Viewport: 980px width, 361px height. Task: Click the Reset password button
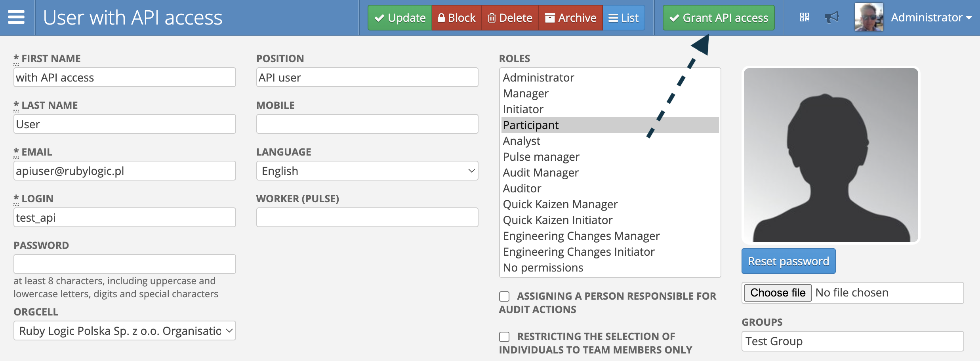[x=788, y=261]
